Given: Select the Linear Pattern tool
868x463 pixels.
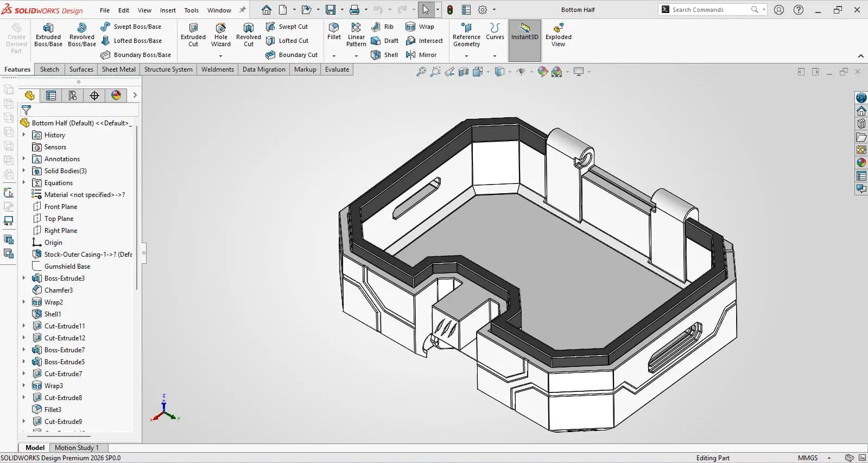Looking at the screenshot, I should [x=356, y=35].
